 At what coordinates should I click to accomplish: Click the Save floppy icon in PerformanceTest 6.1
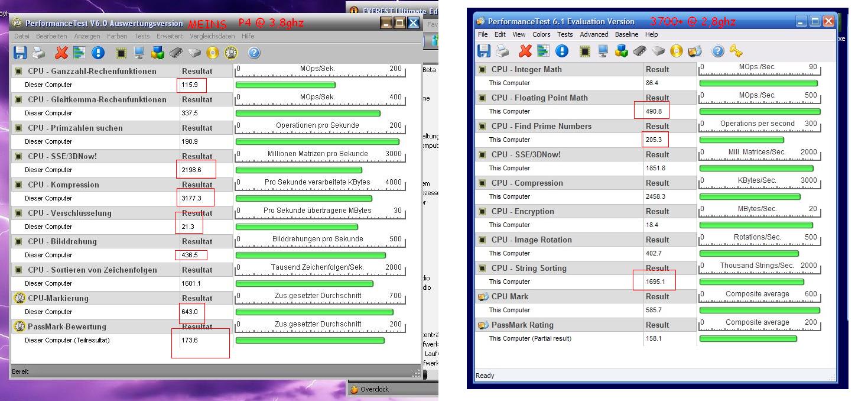point(484,51)
